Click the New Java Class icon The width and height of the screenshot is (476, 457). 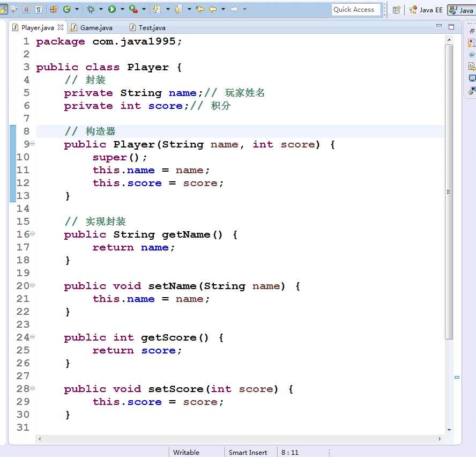67,10
